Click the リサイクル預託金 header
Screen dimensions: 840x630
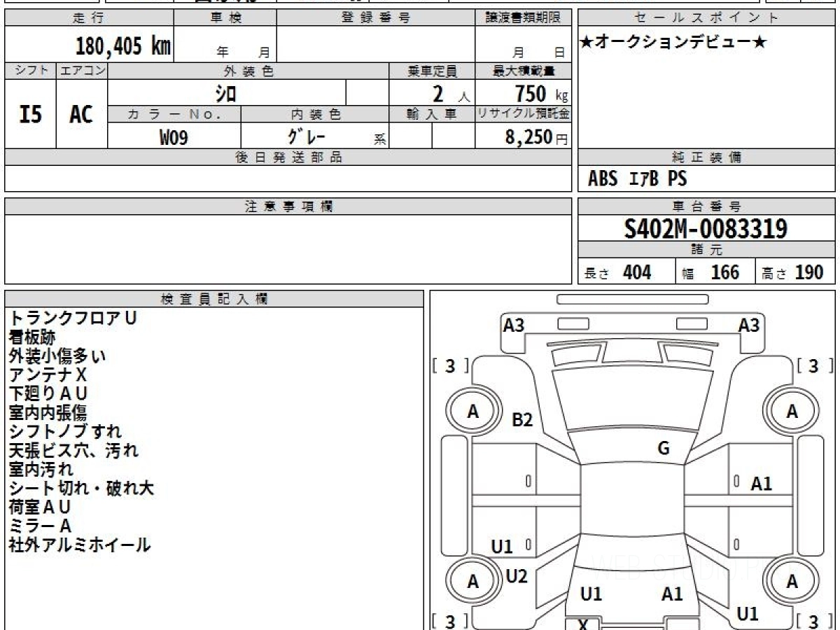[523, 114]
